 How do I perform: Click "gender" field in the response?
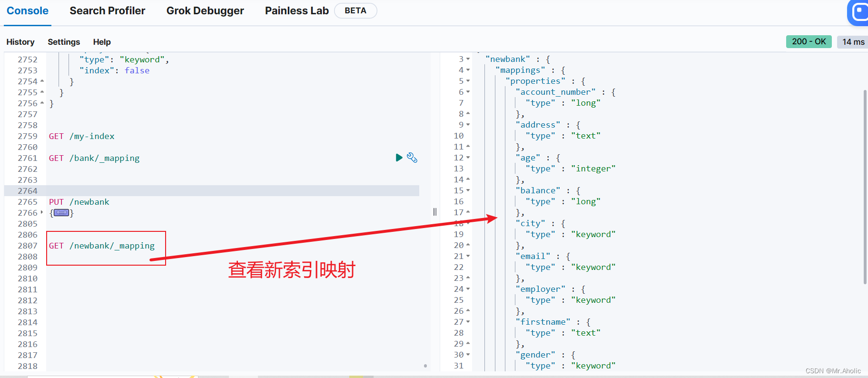click(535, 355)
